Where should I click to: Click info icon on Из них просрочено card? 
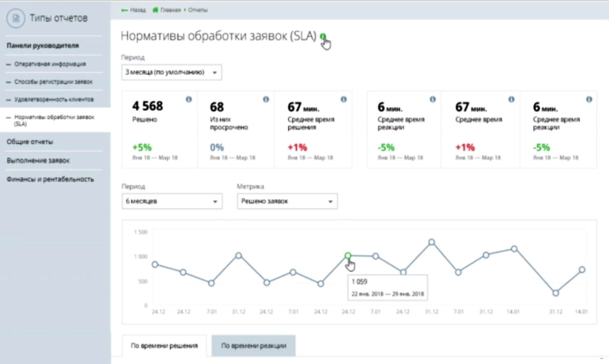pos(266,99)
